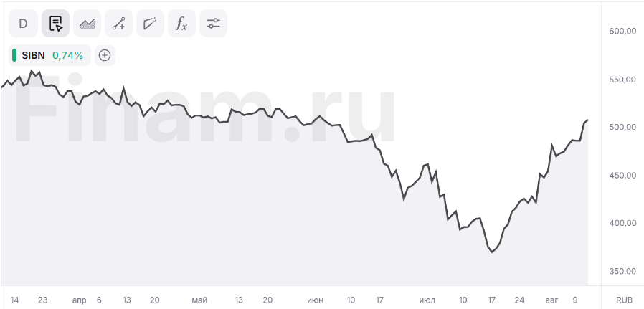
Task: Click the RUB currency label
Action: [623, 300]
